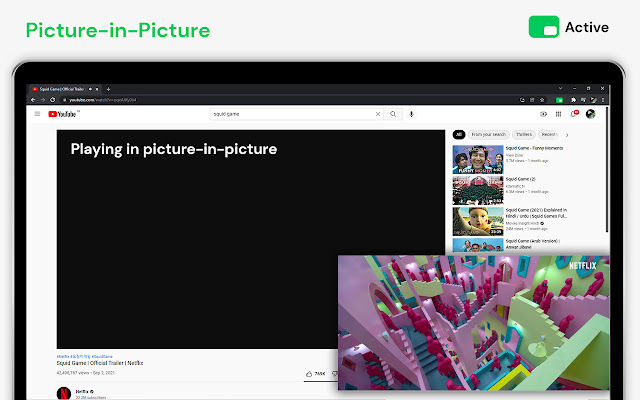
Task: Open 'Squid Game - Funny Moments' thumbnail
Action: click(x=478, y=160)
